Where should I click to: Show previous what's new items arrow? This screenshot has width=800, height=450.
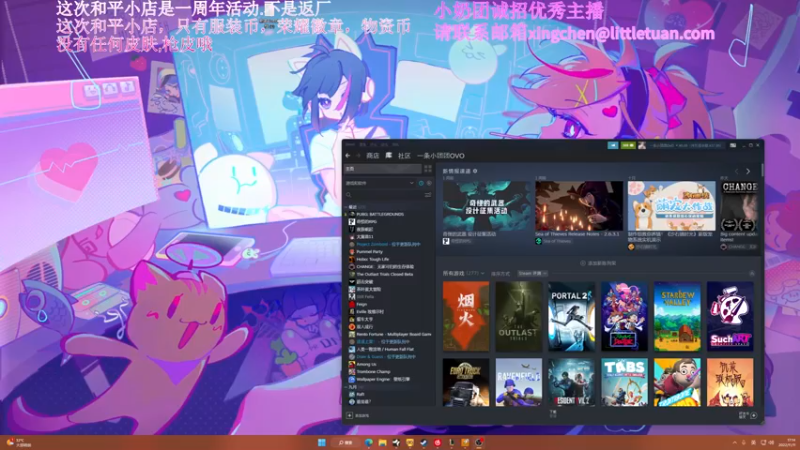tap(736, 171)
